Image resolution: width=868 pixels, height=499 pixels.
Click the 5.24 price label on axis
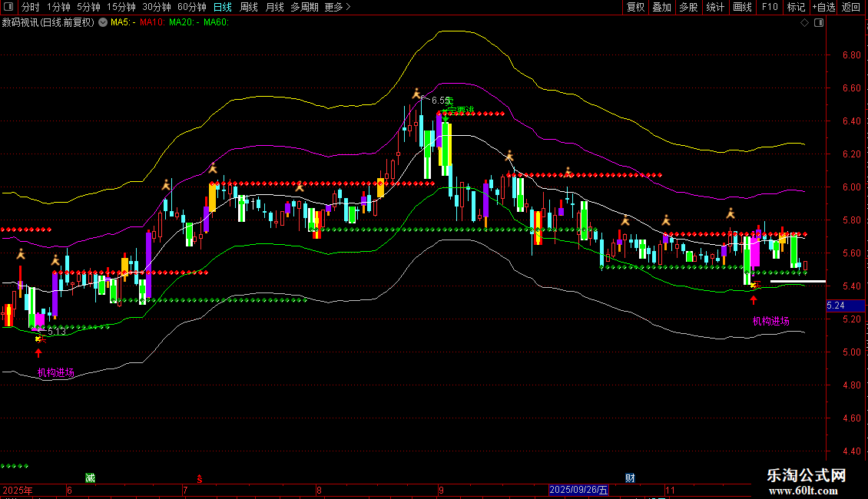click(836, 306)
